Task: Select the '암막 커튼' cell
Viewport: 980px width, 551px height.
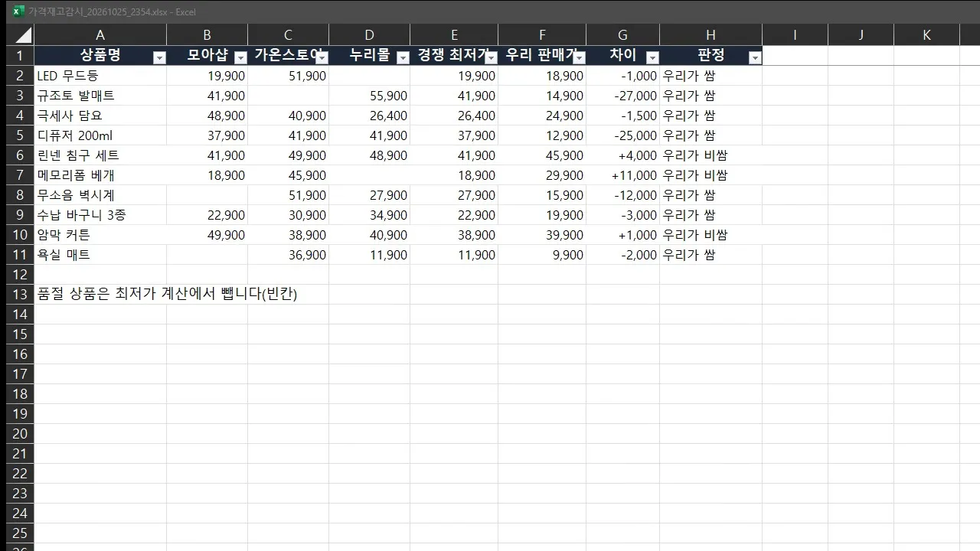Action: pos(100,235)
